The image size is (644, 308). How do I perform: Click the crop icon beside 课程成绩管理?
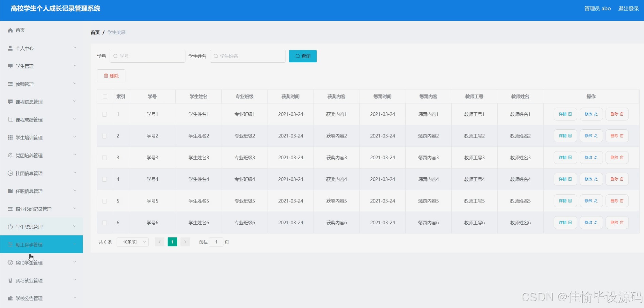pos(10,120)
